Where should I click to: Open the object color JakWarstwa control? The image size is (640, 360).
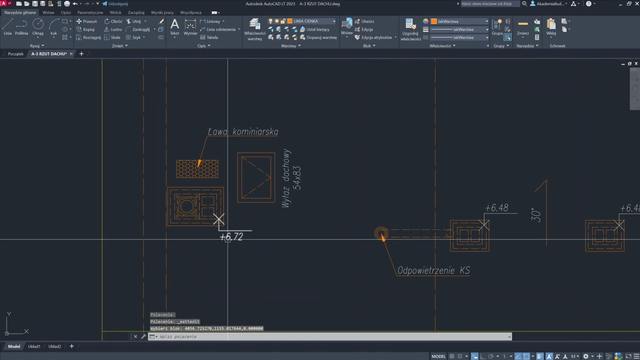(459, 21)
